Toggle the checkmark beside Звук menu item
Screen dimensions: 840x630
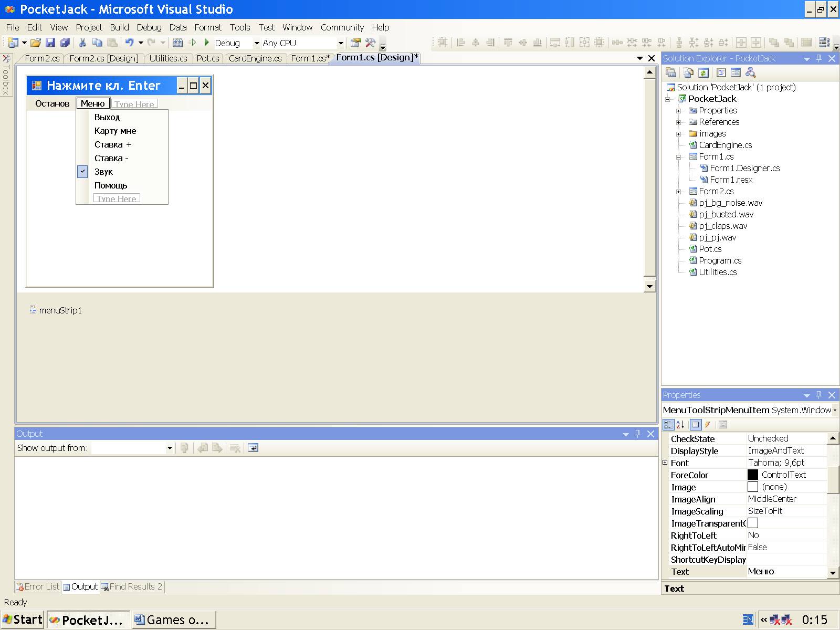pos(82,172)
